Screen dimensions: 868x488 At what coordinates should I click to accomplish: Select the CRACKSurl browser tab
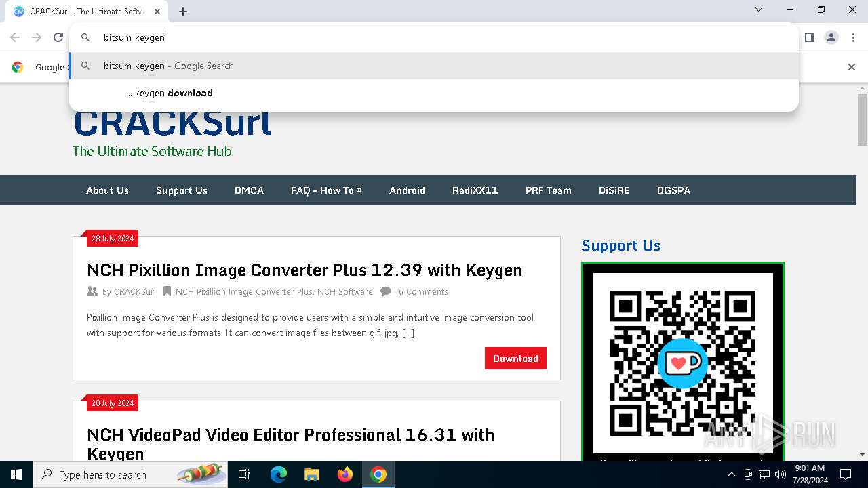[x=87, y=11]
